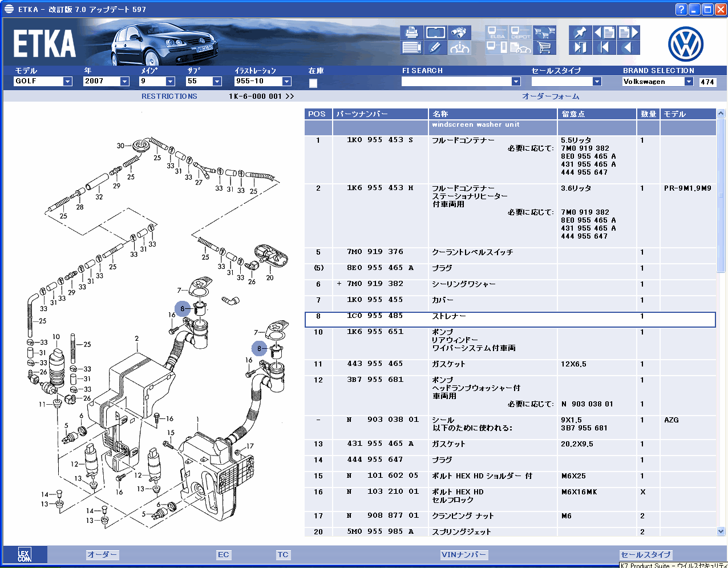Screen dimensions: 728x568
Task: Expand the イラストレーション 955-10 dropdown
Action: pos(287,82)
